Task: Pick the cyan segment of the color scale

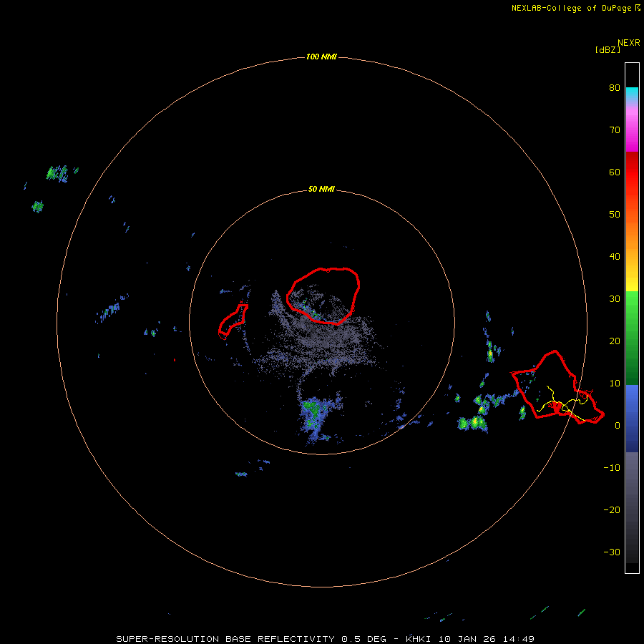Action: pos(632,92)
